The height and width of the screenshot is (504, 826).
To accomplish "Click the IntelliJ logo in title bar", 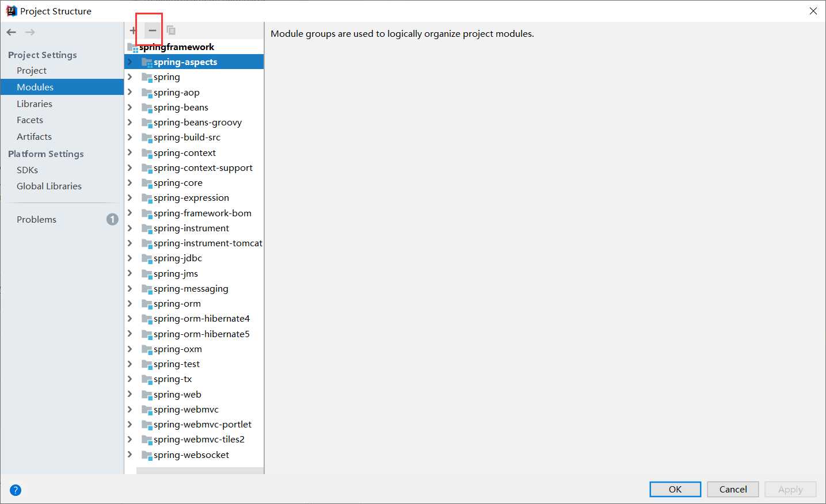I will pos(11,11).
